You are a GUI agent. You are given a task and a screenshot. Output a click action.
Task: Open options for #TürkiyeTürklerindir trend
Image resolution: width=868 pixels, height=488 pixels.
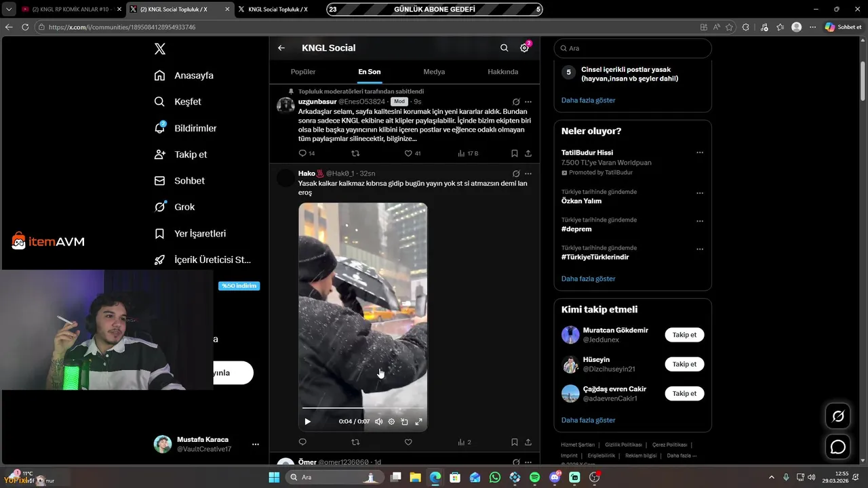pyautogui.click(x=700, y=249)
